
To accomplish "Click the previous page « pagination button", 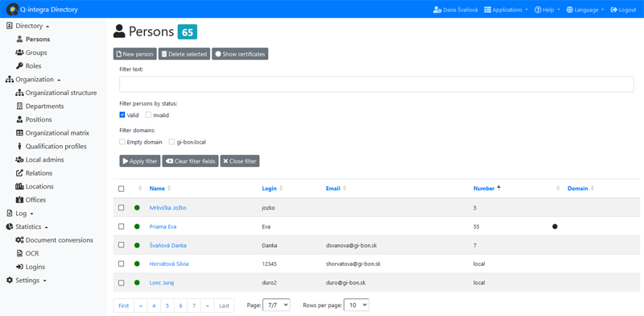I will pyautogui.click(x=140, y=306).
